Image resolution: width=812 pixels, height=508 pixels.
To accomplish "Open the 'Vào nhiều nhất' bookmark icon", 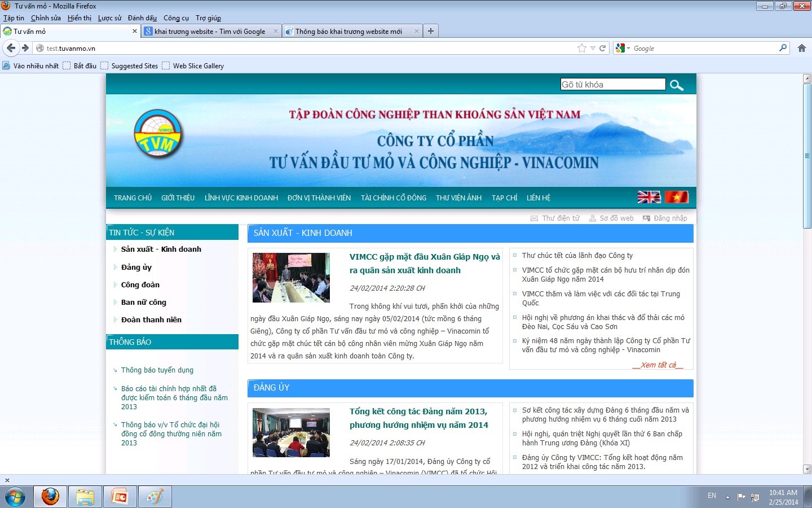I will [x=6, y=65].
